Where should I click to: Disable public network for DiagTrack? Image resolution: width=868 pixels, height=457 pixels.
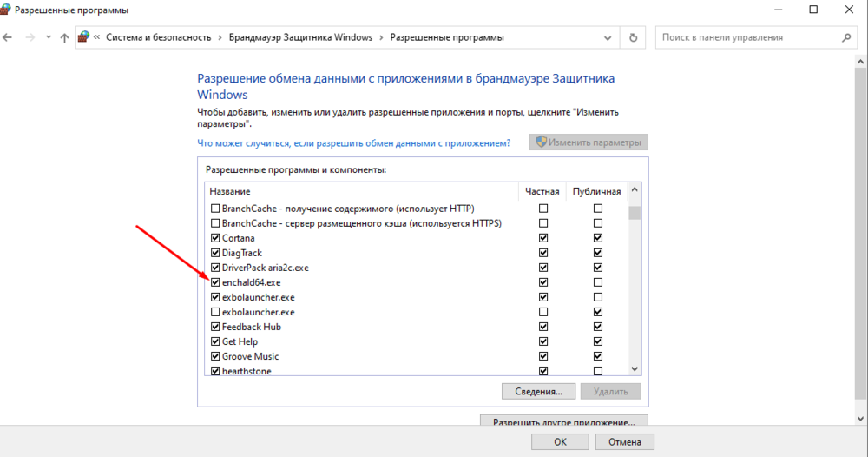598,253
